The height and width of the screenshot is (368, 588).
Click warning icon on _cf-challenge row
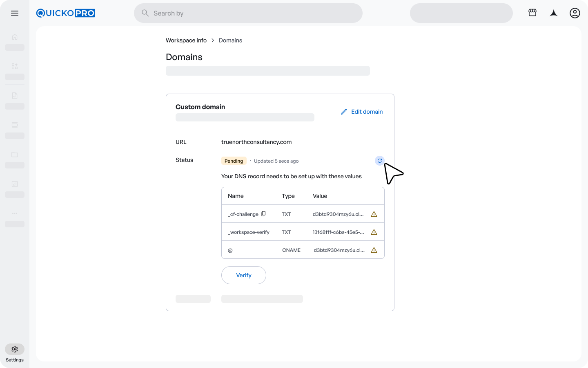point(374,214)
